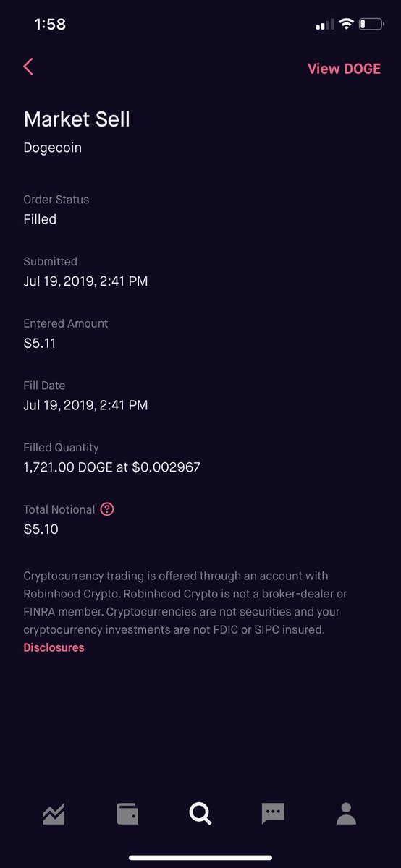The image size is (401, 868).
Task: Tap the Total Notional help icon
Action: click(x=107, y=509)
